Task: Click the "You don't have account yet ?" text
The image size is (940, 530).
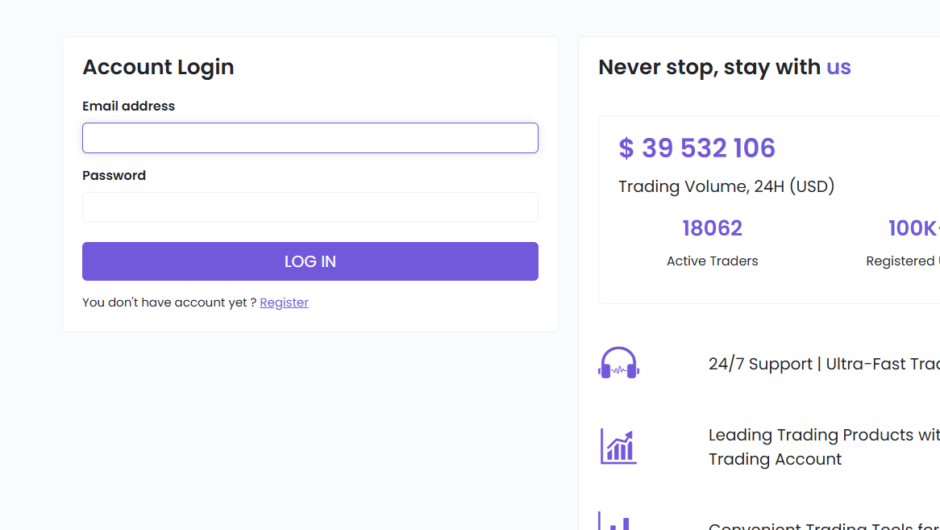Action: pyautogui.click(x=169, y=302)
